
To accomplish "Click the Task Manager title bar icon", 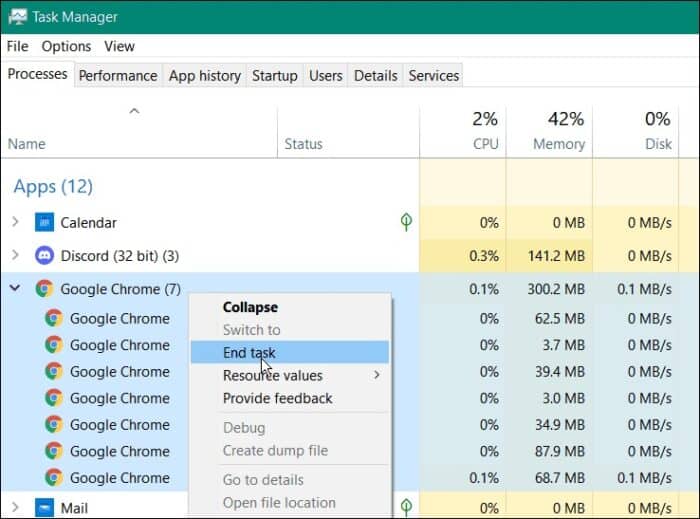I will tap(17, 17).
